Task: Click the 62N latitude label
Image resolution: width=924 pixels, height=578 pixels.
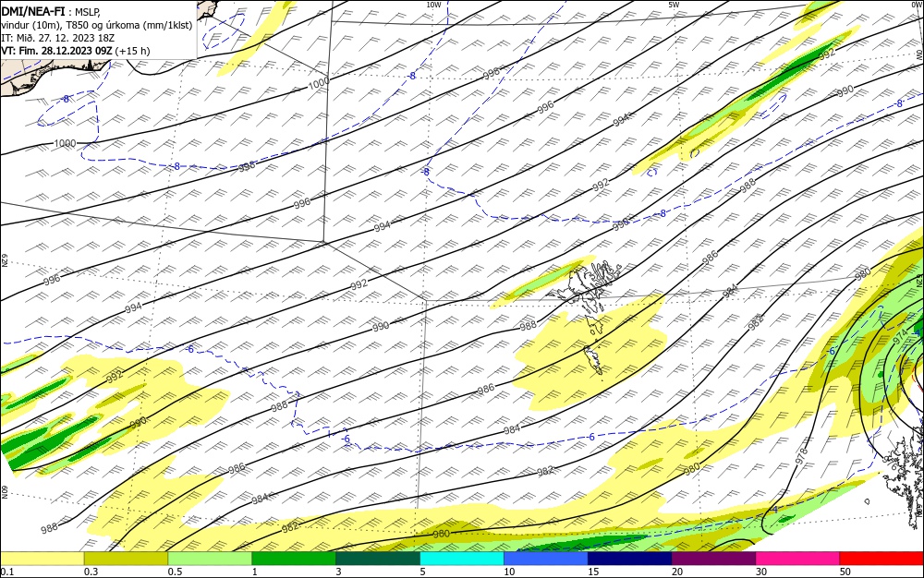Action: [x=4, y=260]
